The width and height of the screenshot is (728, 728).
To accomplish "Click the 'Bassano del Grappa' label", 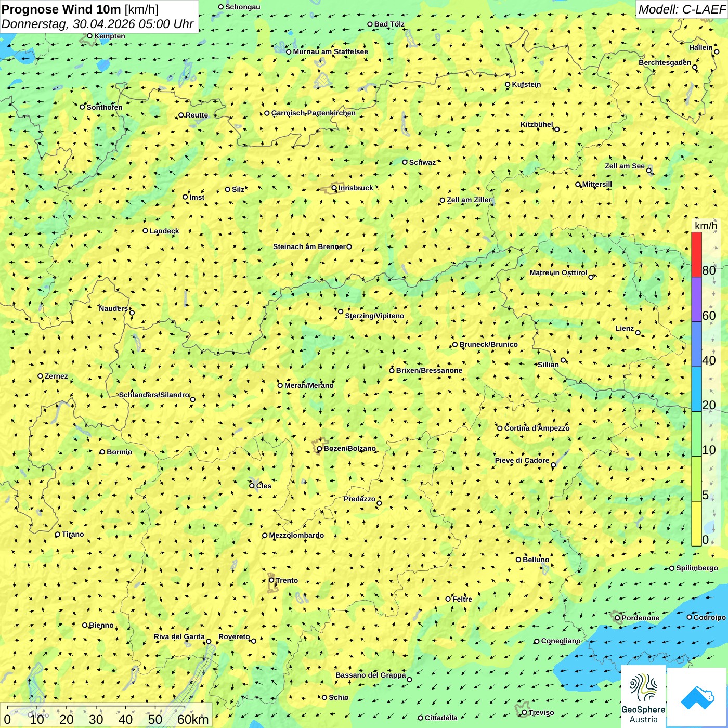I will point(371,675).
